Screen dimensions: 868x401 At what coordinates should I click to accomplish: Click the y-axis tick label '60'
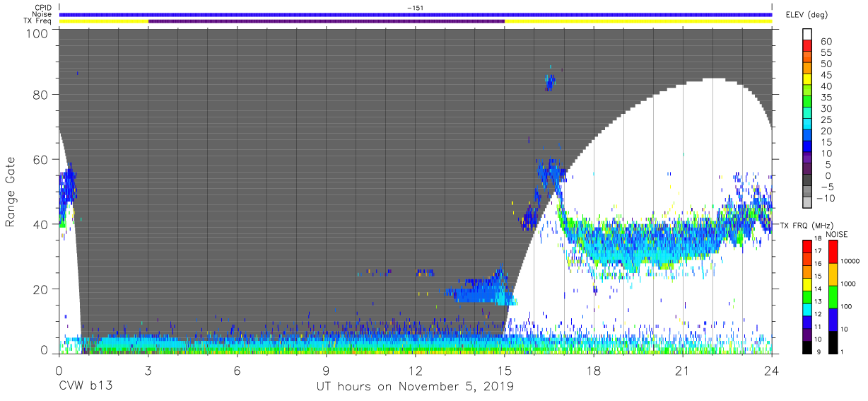[41, 159]
